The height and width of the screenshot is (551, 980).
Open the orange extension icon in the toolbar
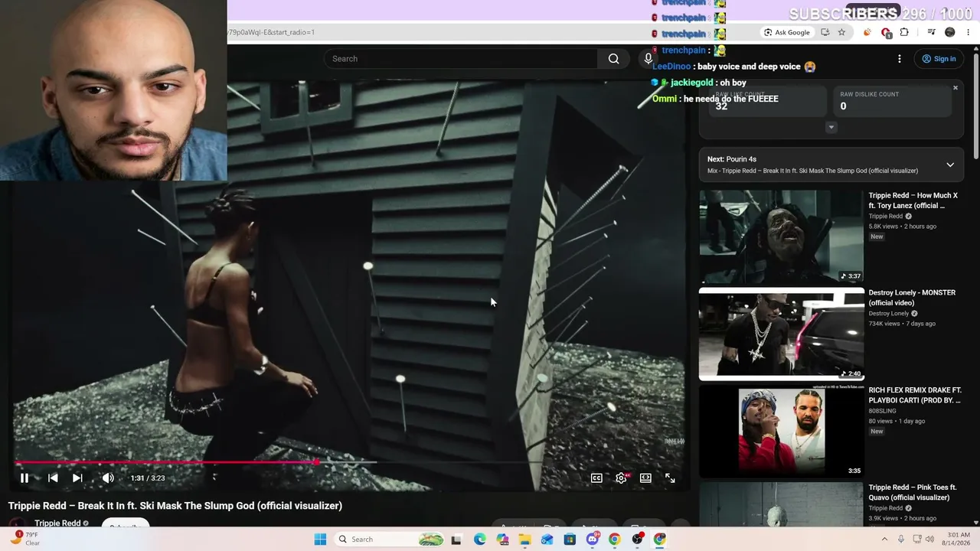pos(867,32)
